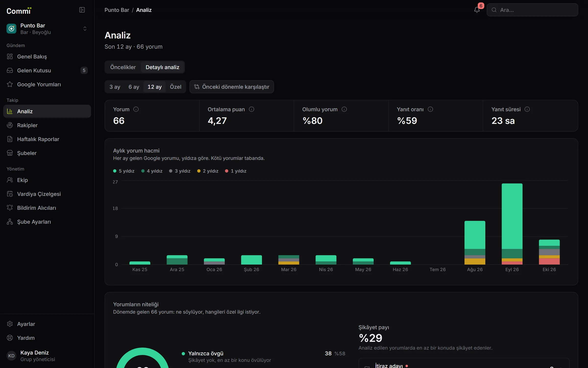Click the Google Yorumları star icon
The width and height of the screenshot is (588, 368).
coord(10,84)
